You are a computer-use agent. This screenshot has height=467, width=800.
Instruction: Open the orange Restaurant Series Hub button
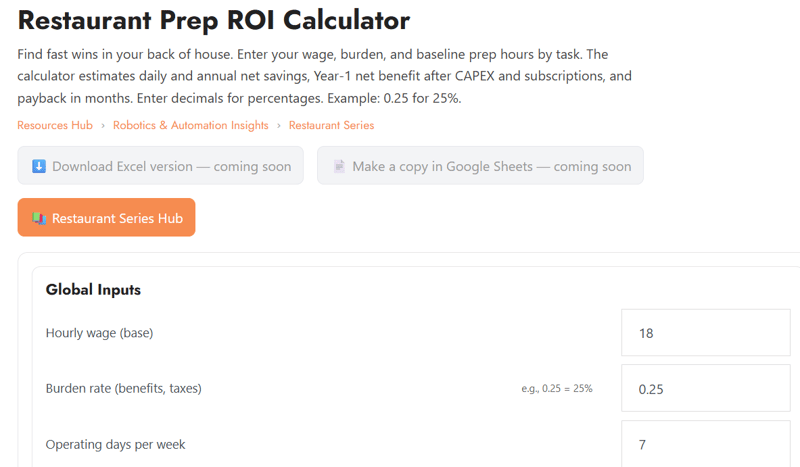coord(106,218)
